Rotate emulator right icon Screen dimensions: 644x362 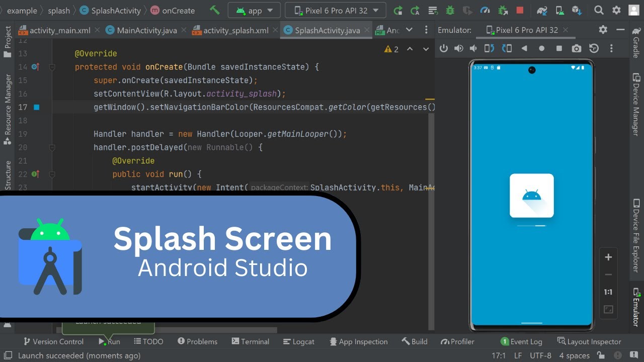click(507, 48)
